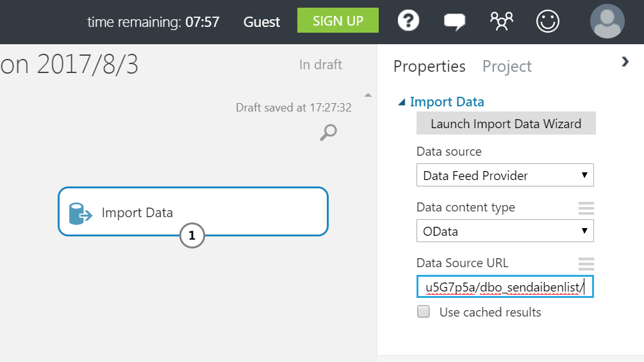The image size is (644, 362).
Task: Click the magnifier search icon on canvas
Action: [329, 133]
